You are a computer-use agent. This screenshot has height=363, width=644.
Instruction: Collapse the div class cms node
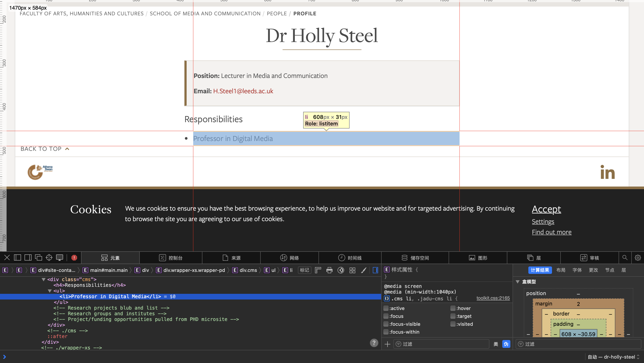[x=44, y=279]
